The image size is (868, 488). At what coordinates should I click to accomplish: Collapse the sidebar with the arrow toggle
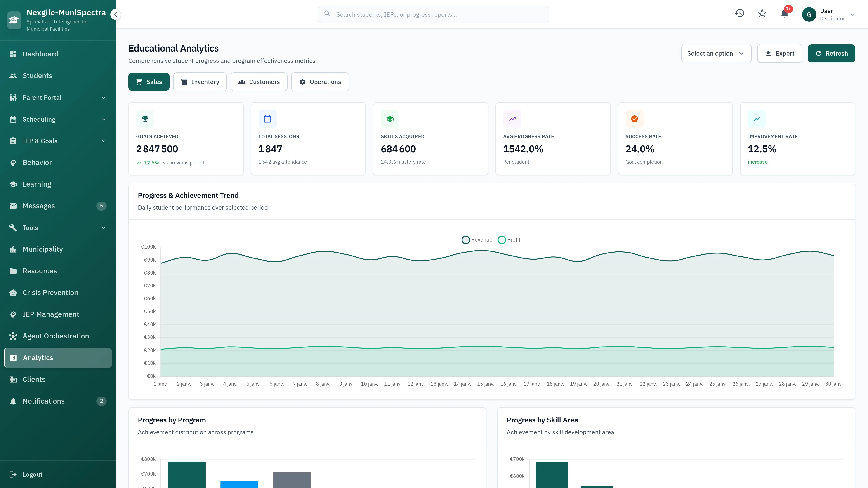pos(116,14)
